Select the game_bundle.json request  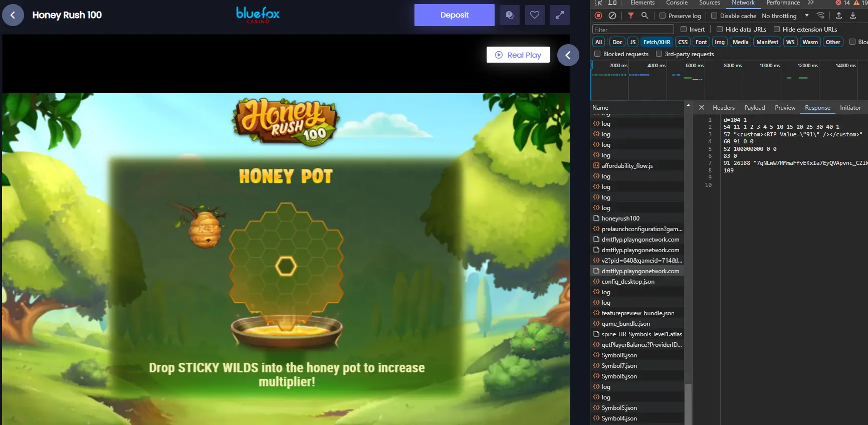[x=637, y=324]
